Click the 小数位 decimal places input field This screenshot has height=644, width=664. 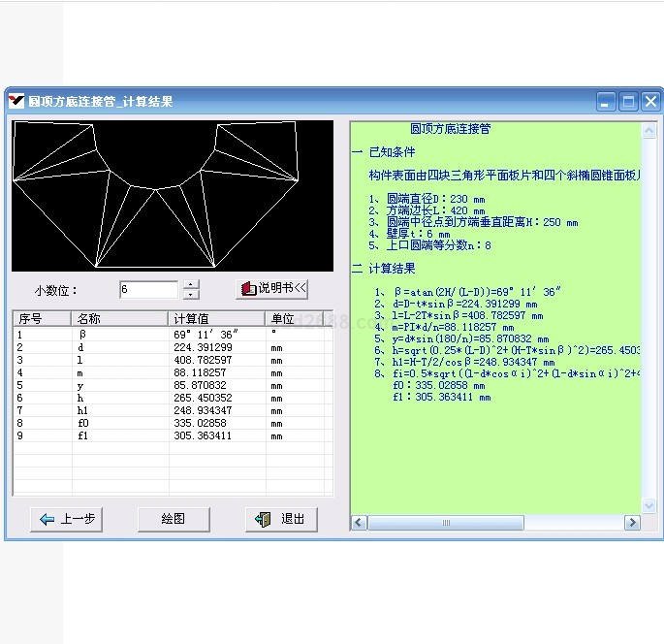coord(148,289)
